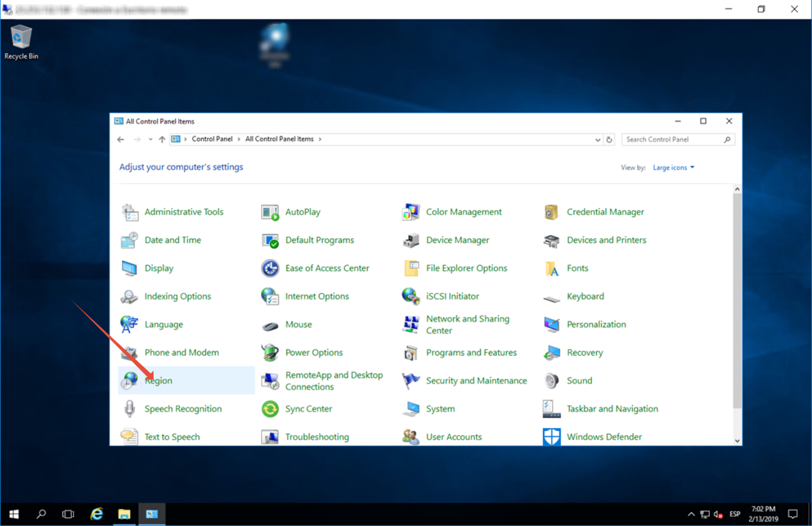Open the Display icon
This screenshot has width=812, height=526.
tap(130, 268)
